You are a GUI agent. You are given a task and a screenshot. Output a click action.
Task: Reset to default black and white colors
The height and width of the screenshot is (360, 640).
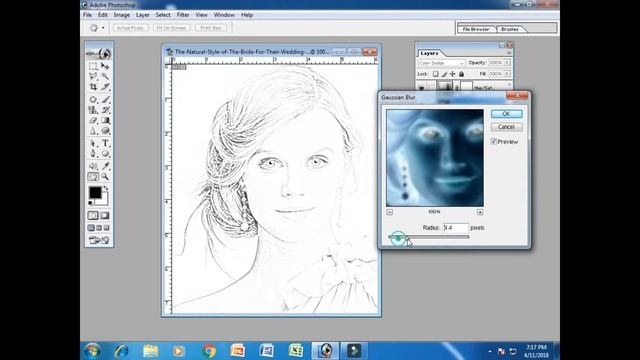coord(90,203)
